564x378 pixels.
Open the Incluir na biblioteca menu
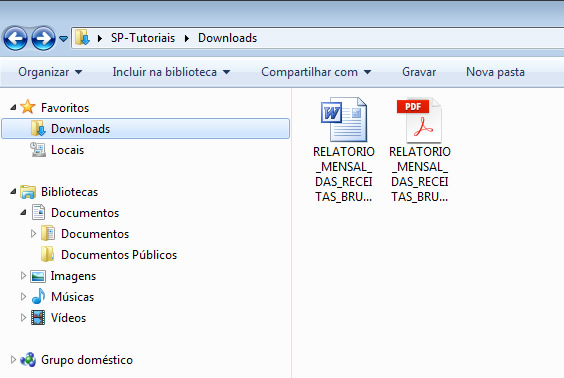click(171, 72)
